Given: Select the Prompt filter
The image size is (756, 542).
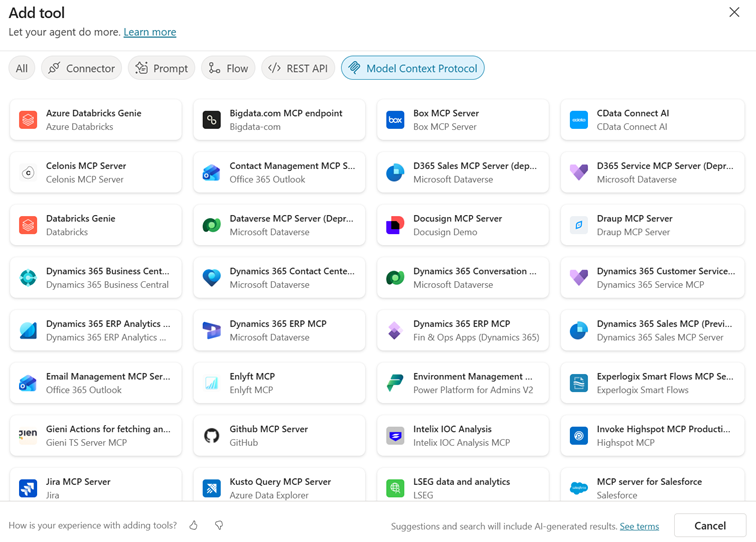Looking at the screenshot, I should (161, 68).
